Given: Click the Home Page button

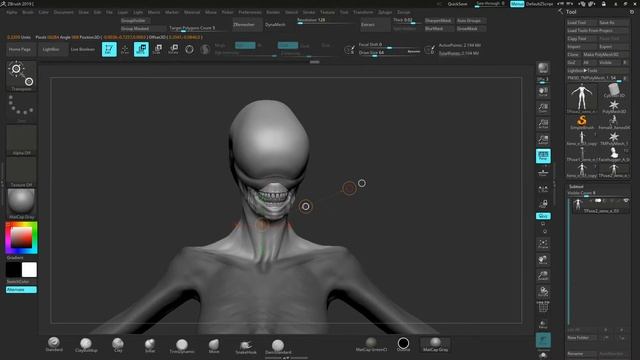Looking at the screenshot, I should point(20,49).
